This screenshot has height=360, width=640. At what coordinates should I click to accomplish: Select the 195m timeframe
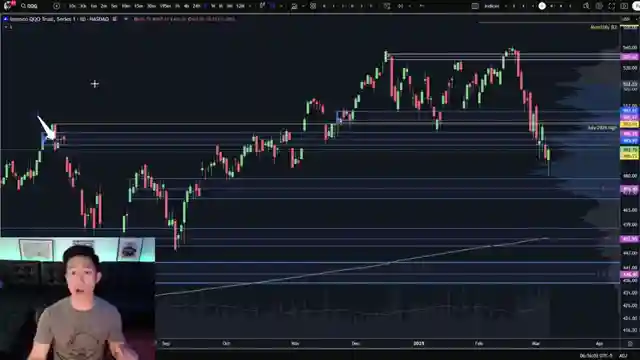165,6
